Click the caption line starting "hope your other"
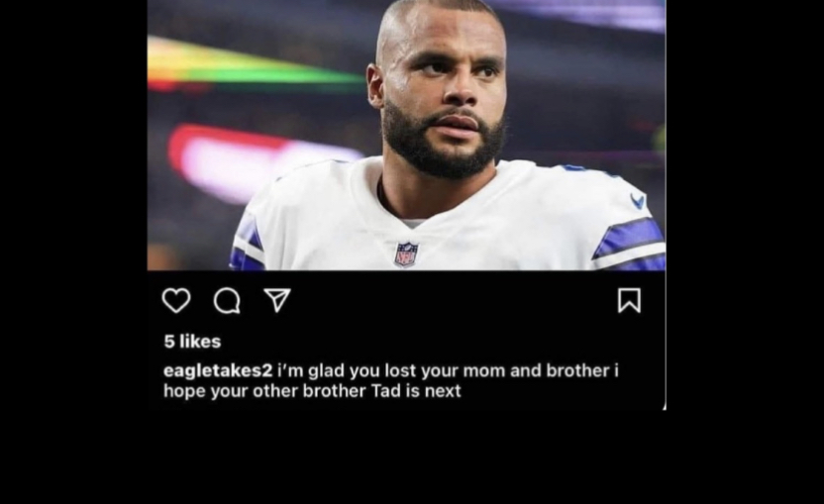Viewport: 824px width, 504px height. (312, 391)
